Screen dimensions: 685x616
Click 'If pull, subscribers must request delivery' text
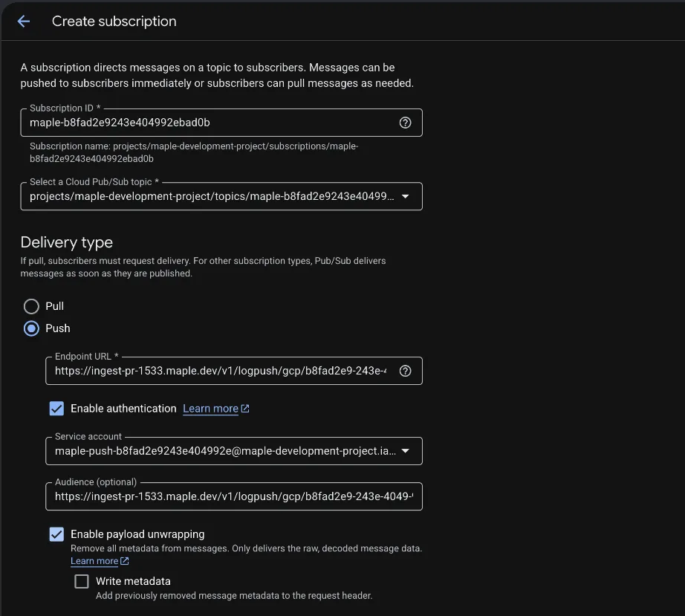click(x=203, y=267)
